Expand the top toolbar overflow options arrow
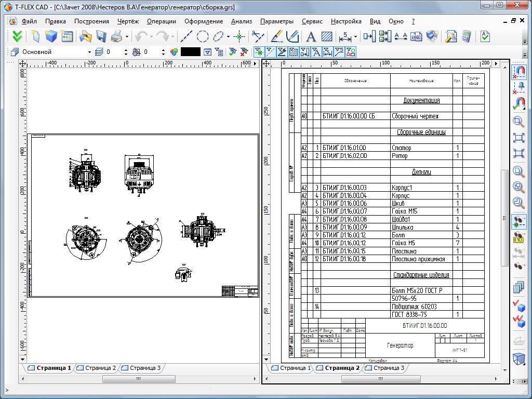Image resolution: width=532 pixels, height=399 pixels. [x=525, y=42]
